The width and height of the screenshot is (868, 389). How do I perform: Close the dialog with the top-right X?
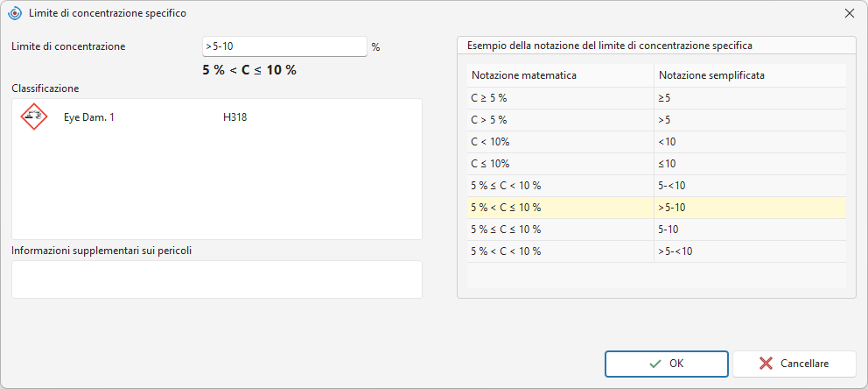pyautogui.click(x=849, y=14)
